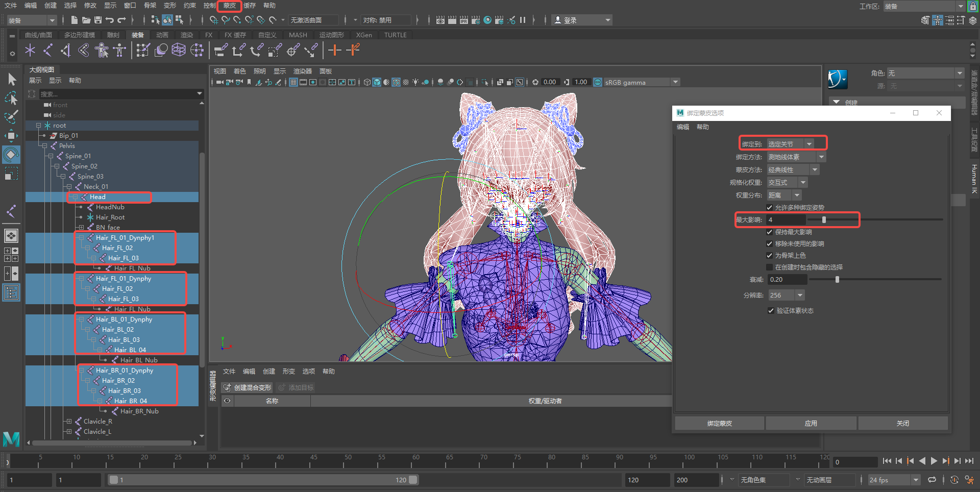This screenshot has height=492, width=980.
Task: Click the Undo arrow icon
Action: point(109,20)
